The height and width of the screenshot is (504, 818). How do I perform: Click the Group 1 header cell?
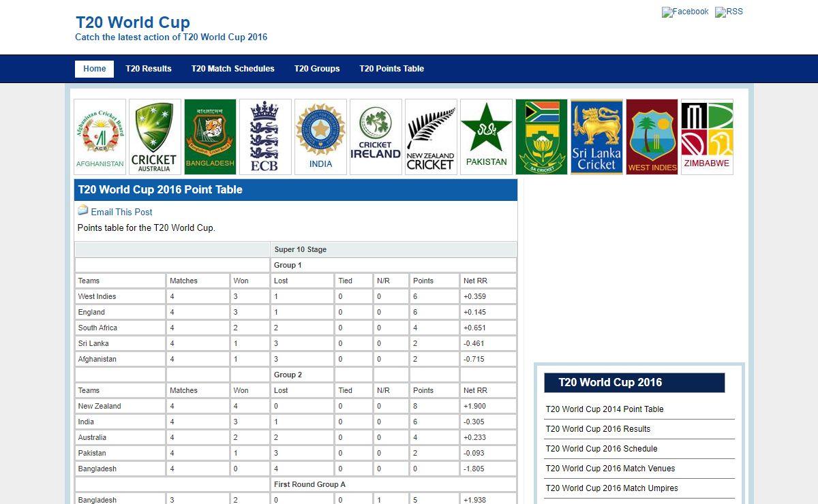393,266
